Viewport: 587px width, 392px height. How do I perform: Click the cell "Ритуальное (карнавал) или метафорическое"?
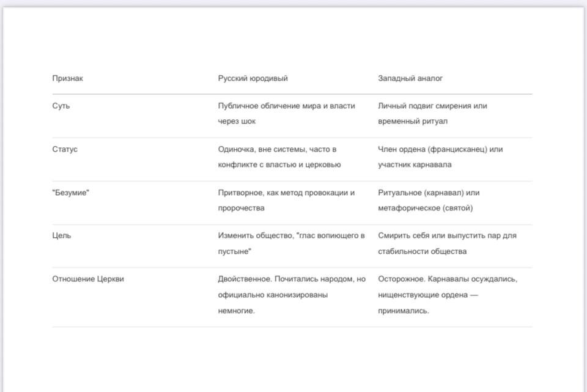click(429, 201)
